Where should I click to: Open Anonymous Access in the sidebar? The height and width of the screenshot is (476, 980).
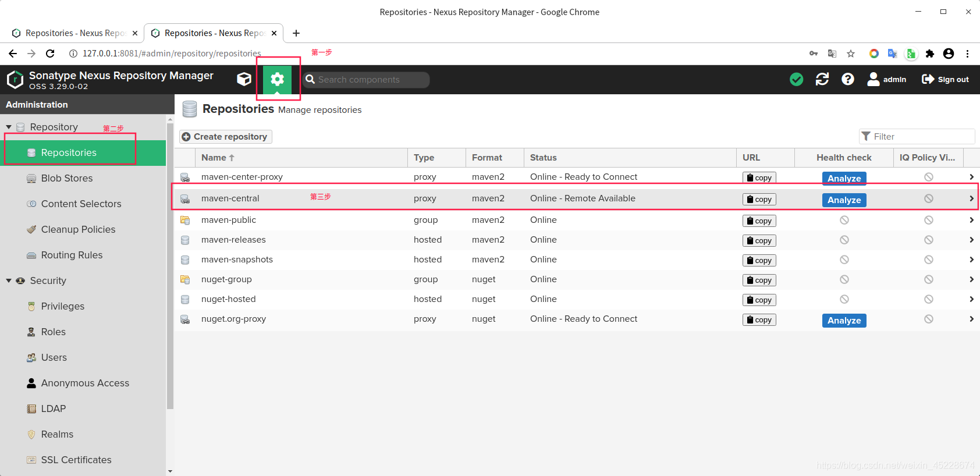pyautogui.click(x=85, y=383)
